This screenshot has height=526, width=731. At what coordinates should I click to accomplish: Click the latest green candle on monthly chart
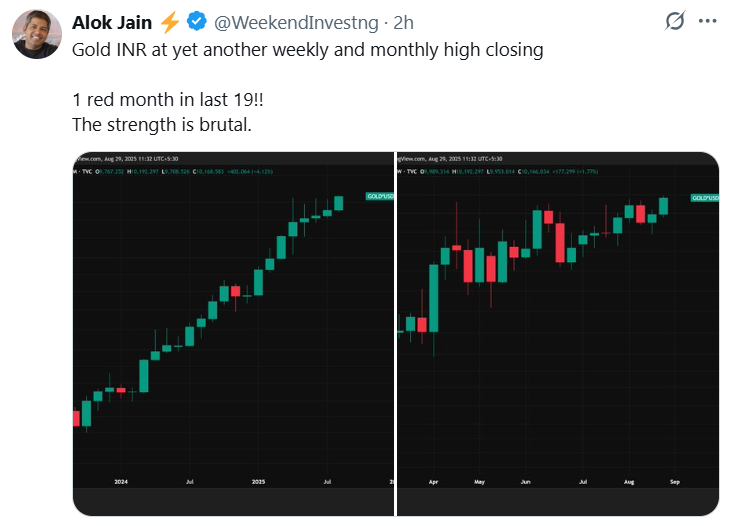[x=339, y=203]
